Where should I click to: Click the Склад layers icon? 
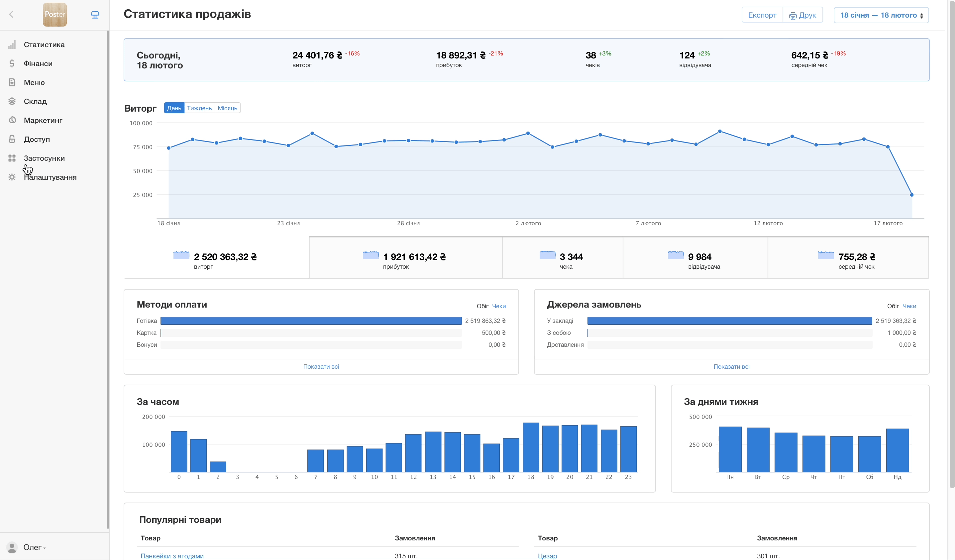click(12, 102)
